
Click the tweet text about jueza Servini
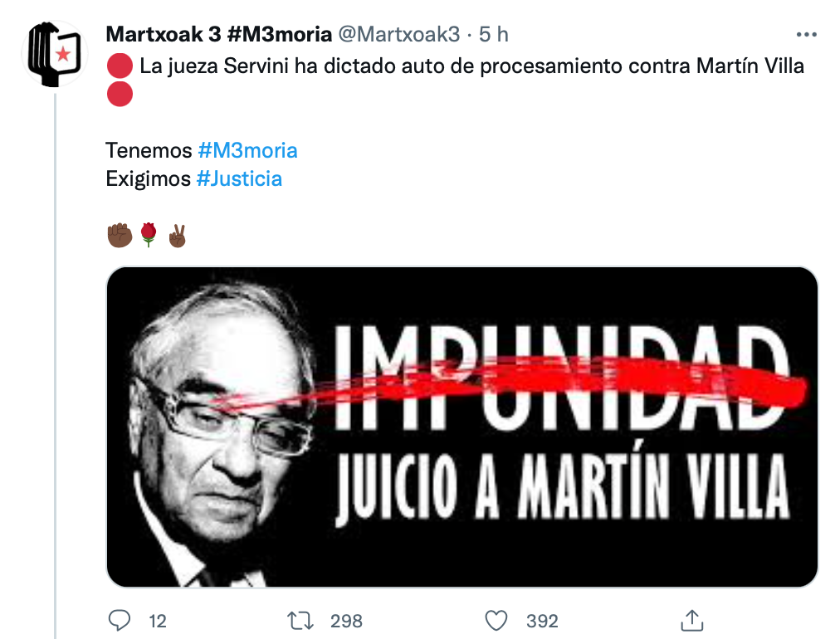click(472, 66)
